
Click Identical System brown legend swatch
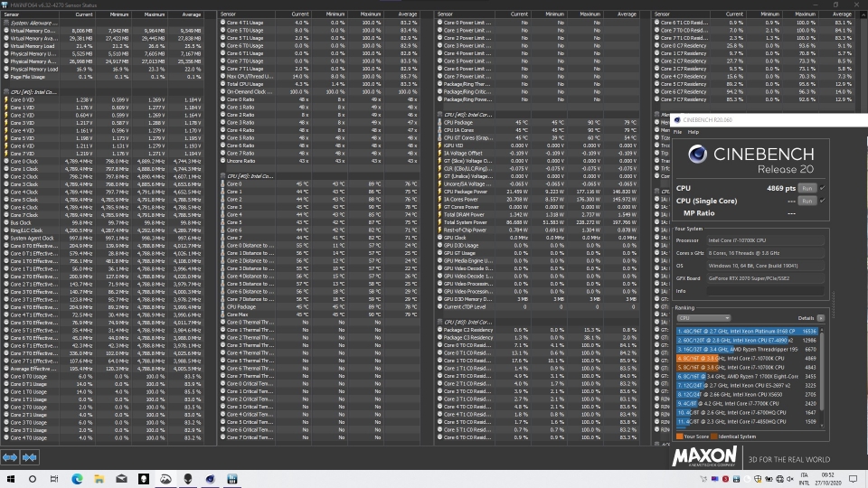coord(714,436)
